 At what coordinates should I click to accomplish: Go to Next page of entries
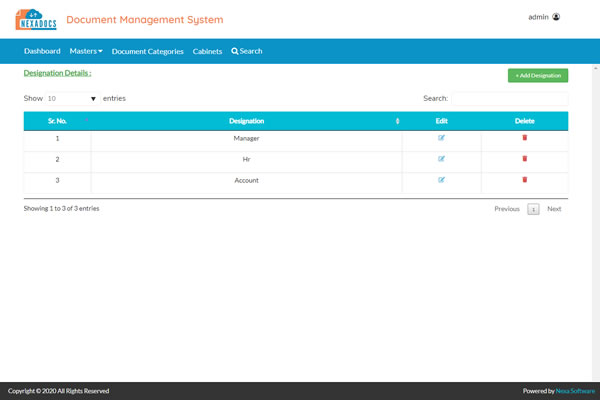pos(554,209)
